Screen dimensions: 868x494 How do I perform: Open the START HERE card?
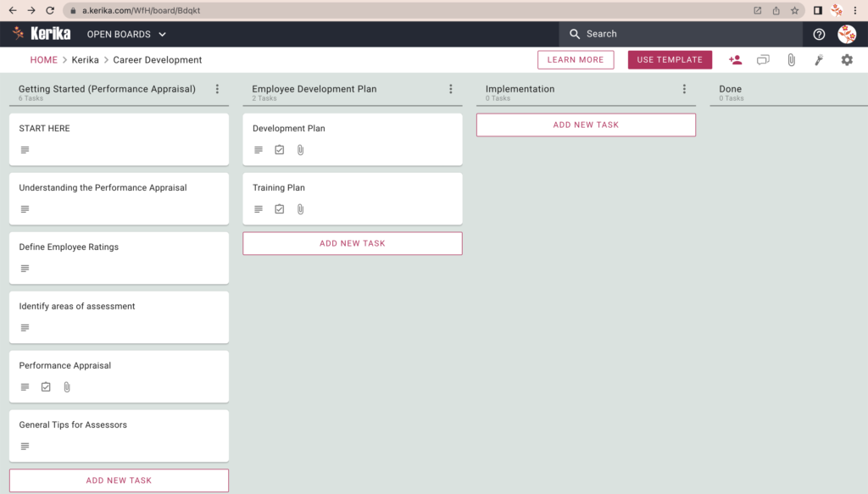[119, 140]
